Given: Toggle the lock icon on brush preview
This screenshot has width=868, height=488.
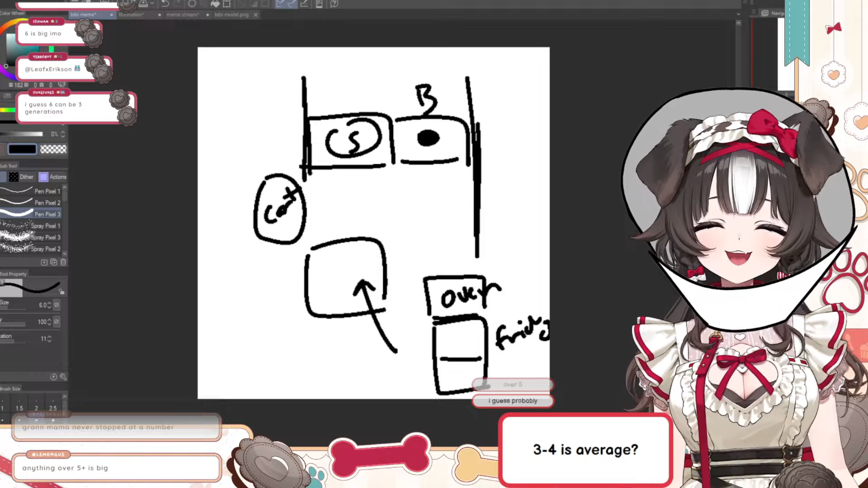Looking at the screenshot, I should pos(62,292).
